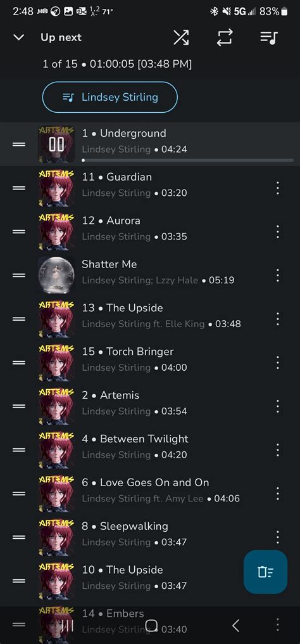
Task: Click the clear queue floating button
Action: 266,572
